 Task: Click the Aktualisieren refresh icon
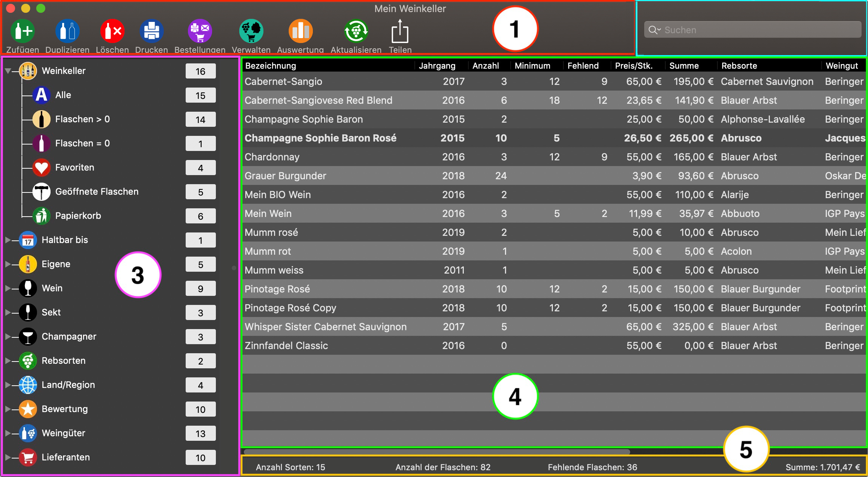pyautogui.click(x=356, y=31)
